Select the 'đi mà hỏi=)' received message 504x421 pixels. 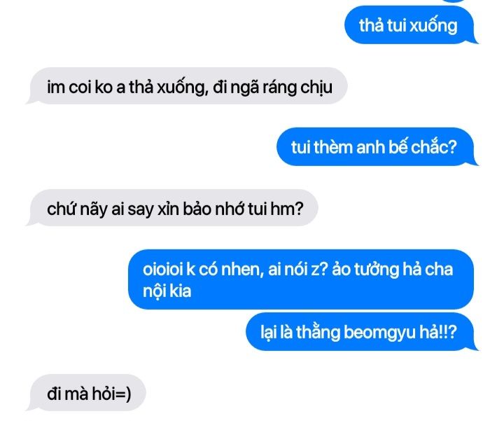point(87,392)
